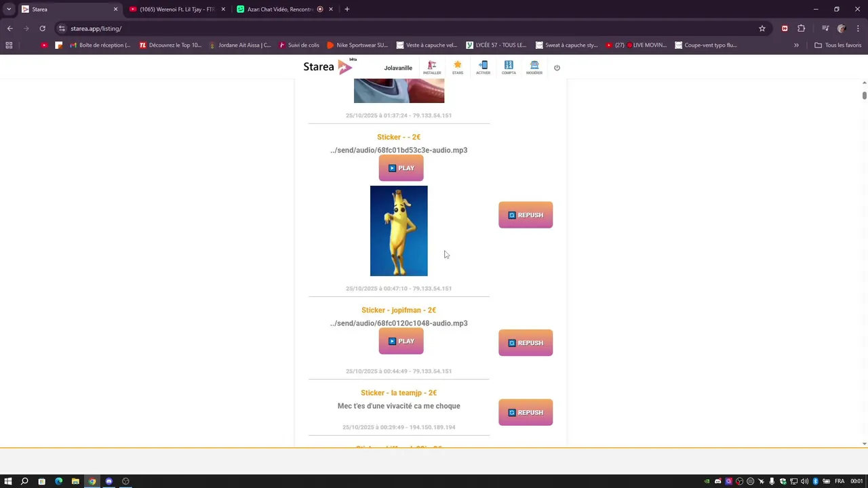Click the power logout icon in Starea header
The height and width of the screenshot is (488, 868).
click(x=557, y=68)
